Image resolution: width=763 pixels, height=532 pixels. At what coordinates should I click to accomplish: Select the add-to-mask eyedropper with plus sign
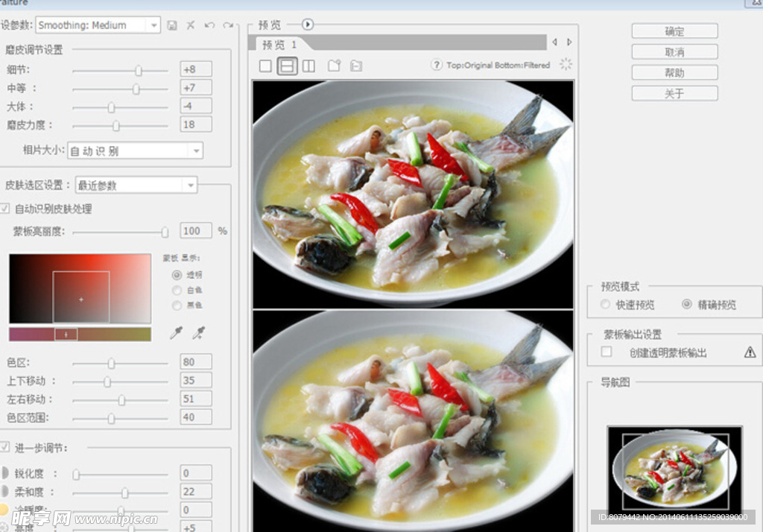coord(199,333)
